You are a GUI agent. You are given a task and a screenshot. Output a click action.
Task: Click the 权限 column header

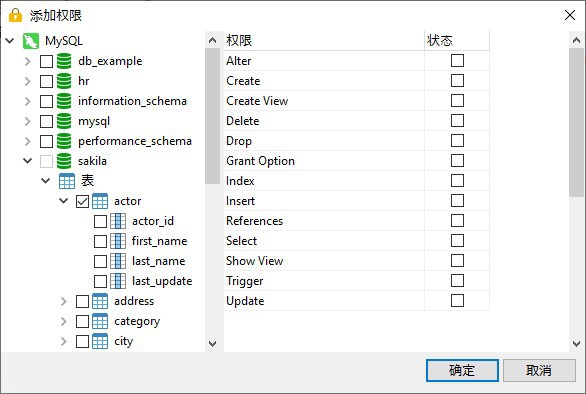click(x=324, y=40)
